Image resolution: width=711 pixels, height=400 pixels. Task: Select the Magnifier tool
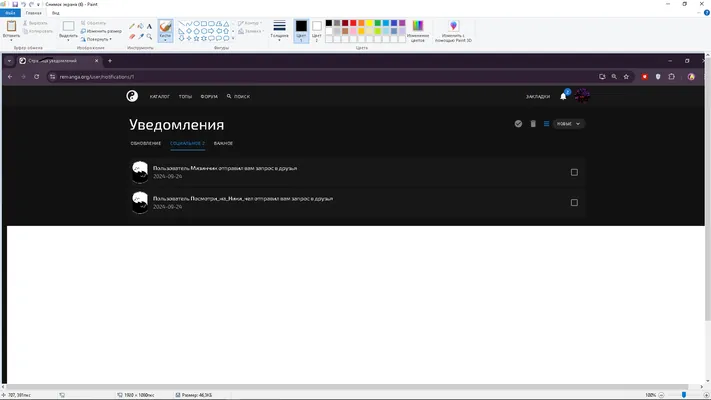(149, 36)
